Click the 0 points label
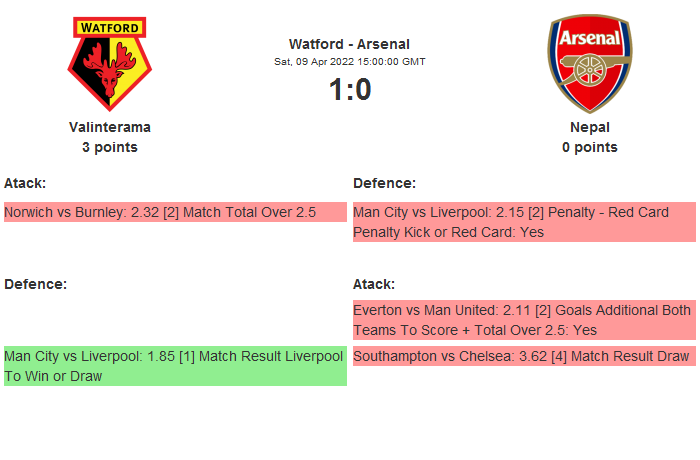Viewport: 700px width, 460px height. tap(590, 147)
